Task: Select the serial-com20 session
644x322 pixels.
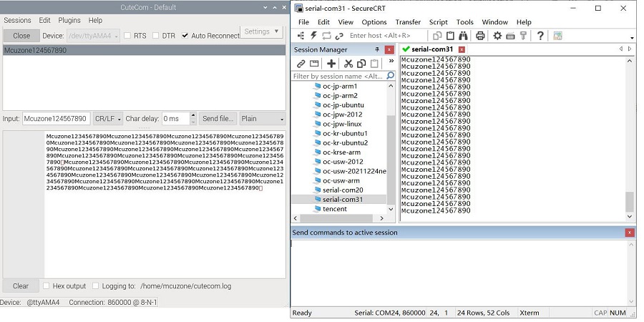Action: [x=343, y=190]
